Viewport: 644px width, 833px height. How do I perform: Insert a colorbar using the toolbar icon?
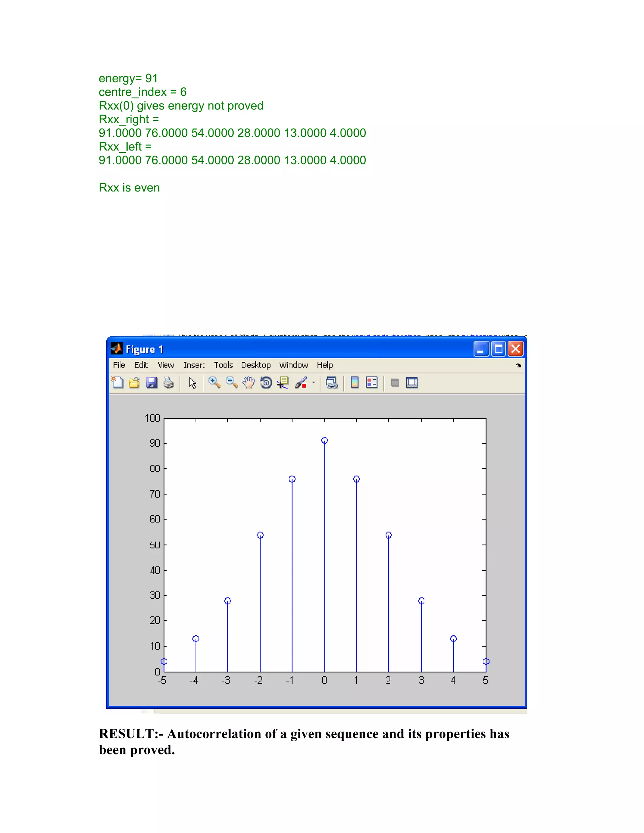pos(354,382)
